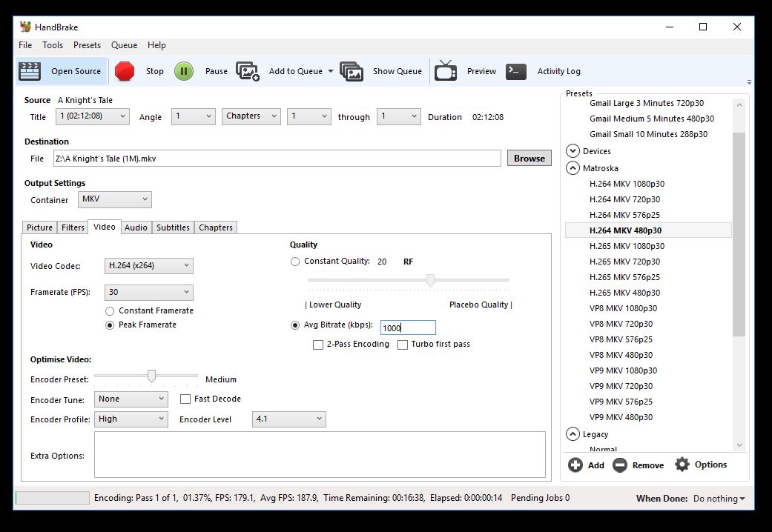Select Gmail Large 3 Minutes 720p30 preset
This screenshot has width=772, height=532.
pos(648,103)
